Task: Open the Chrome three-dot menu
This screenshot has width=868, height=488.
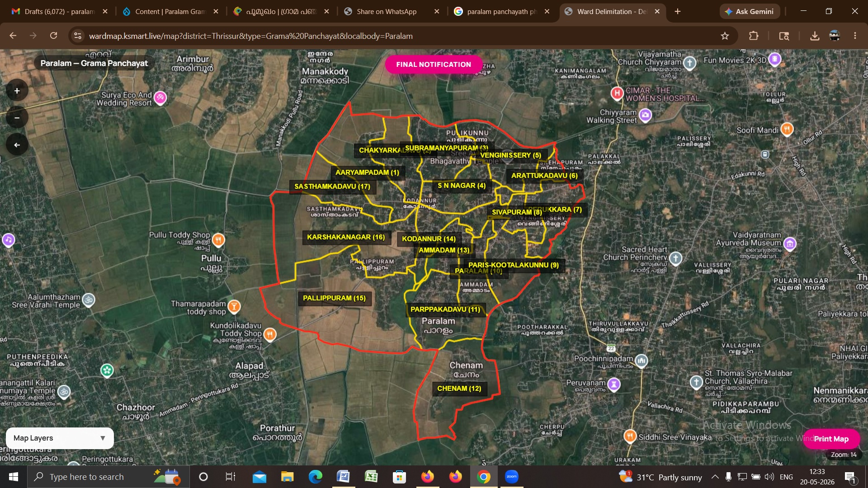Action: [855, 36]
